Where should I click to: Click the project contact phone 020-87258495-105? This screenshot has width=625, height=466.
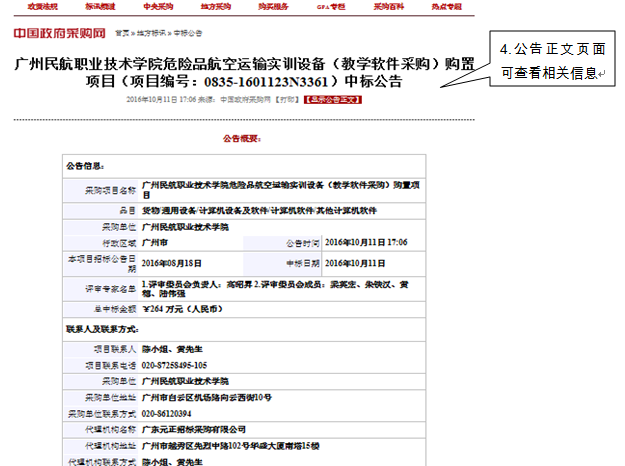[x=175, y=365]
